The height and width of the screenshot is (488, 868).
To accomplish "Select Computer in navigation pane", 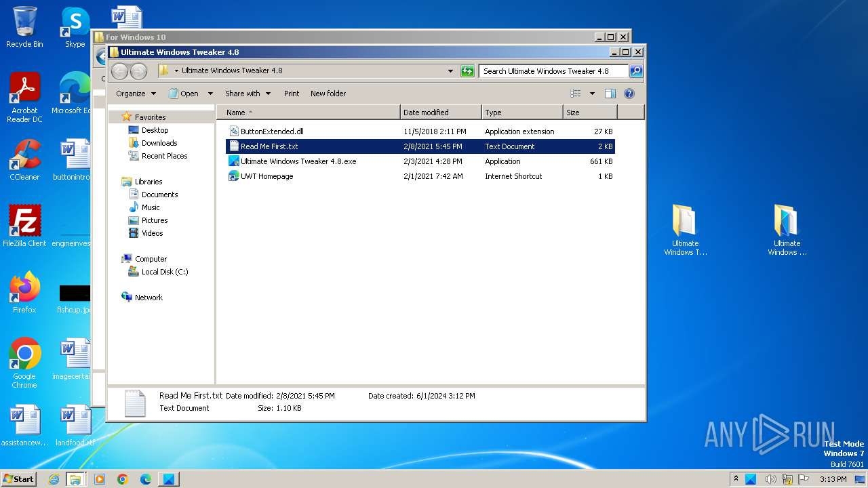I will (x=151, y=259).
